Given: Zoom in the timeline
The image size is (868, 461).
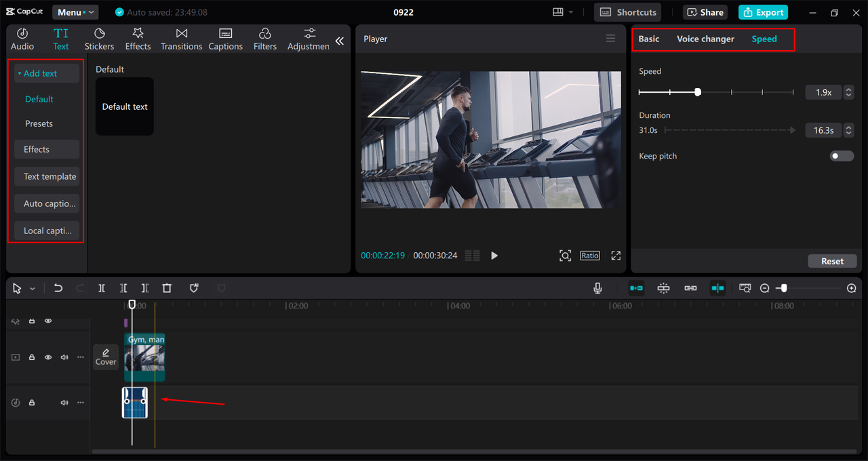Looking at the screenshot, I should [852, 288].
